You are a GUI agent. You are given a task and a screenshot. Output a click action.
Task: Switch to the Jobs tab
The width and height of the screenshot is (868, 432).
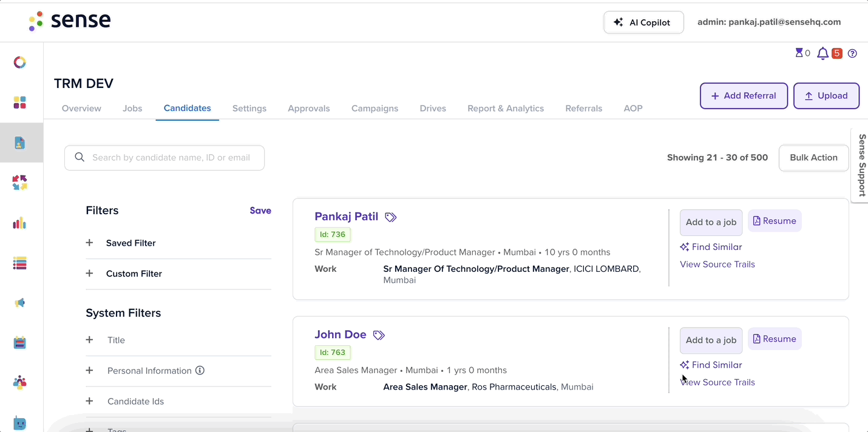click(x=132, y=109)
